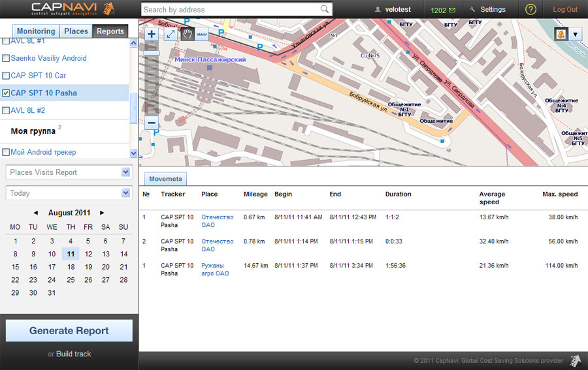Image resolution: width=588 pixels, height=370 pixels.
Task: Click the Begin column header
Action: click(x=283, y=194)
